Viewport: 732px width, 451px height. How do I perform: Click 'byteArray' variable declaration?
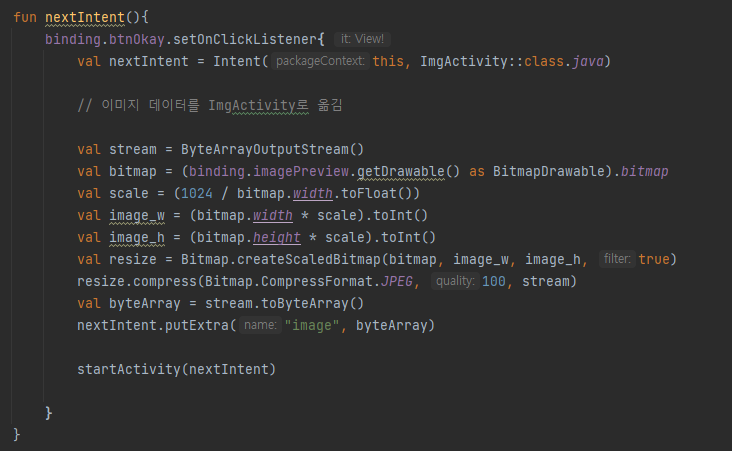144,303
